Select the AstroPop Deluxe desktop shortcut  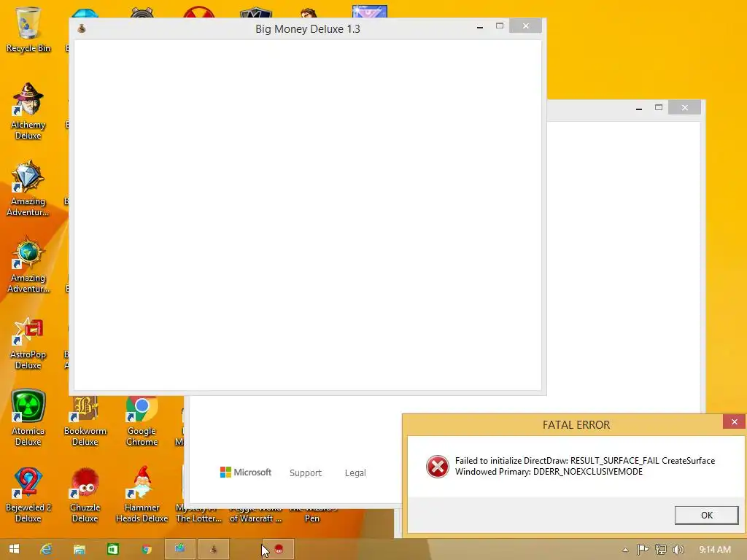point(28,343)
